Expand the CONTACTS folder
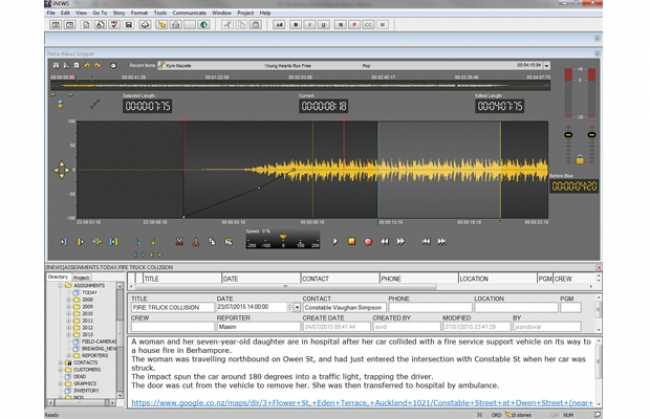This screenshot has width=650, height=419. (61, 363)
